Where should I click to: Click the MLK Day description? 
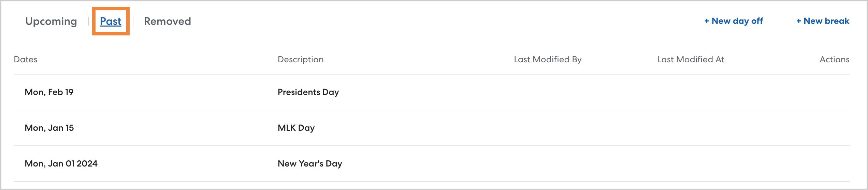[296, 128]
